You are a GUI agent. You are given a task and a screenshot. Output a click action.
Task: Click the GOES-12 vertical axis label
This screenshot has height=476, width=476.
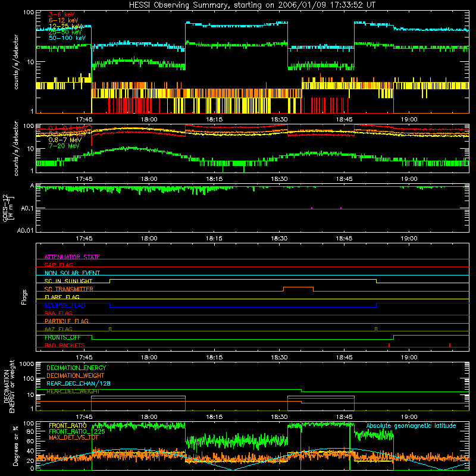click(x=8, y=208)
